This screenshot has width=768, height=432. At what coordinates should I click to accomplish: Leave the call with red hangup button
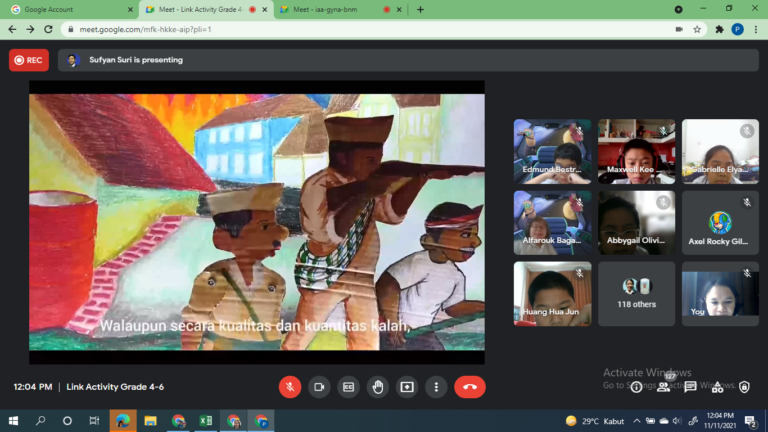(470, 387)
